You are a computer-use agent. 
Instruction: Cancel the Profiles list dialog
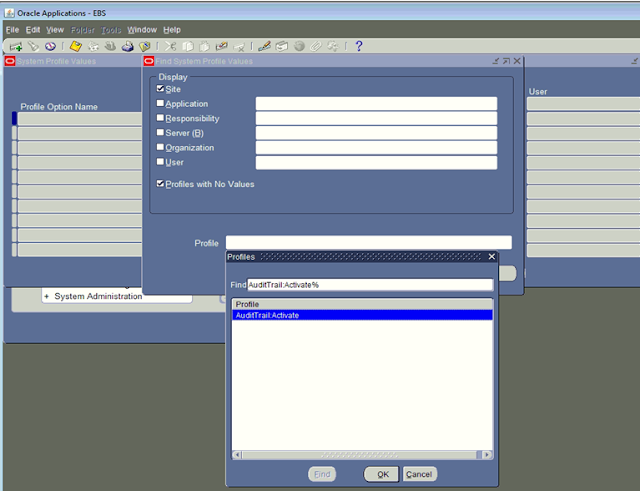pyautogui.click(x=419, y=474)
